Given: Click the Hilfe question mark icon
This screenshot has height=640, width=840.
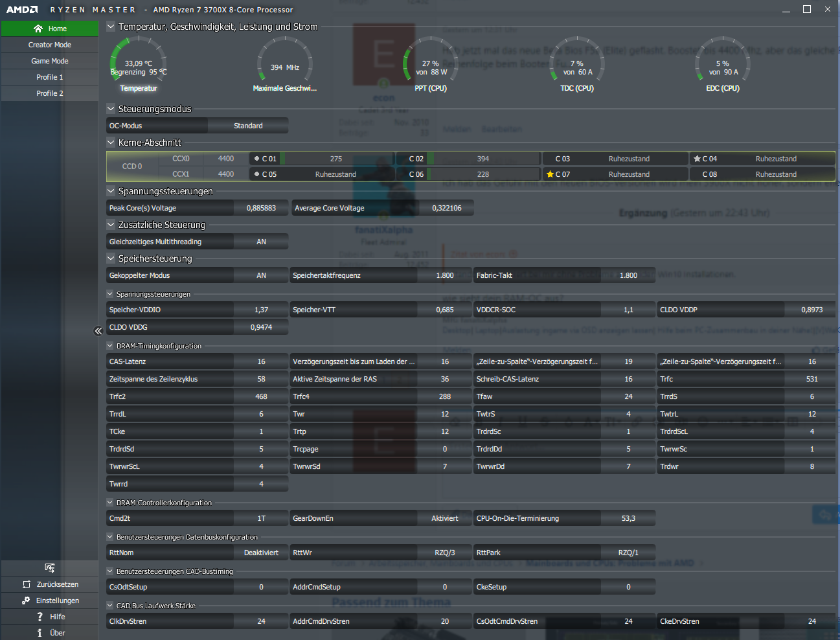Looking at the screenshot, I should point(40,617).
